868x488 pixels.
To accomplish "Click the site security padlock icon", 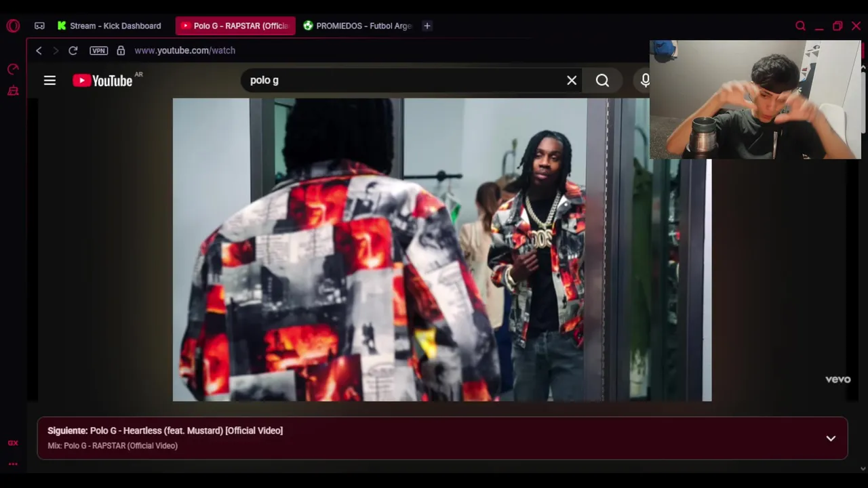I will [121, 50].
